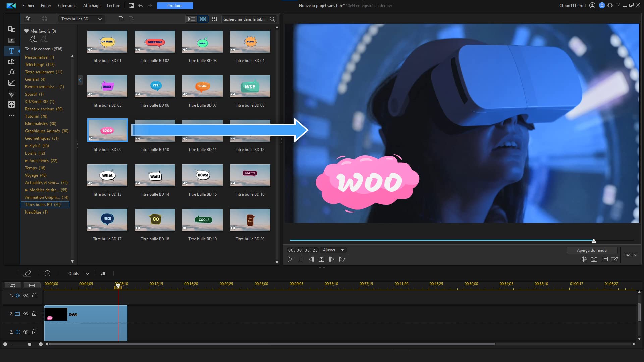Toggle visibility eye on video track 2
The image size is (644, 362).
click(26, 314)
